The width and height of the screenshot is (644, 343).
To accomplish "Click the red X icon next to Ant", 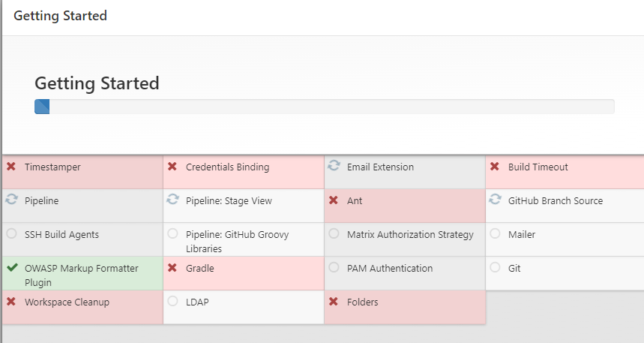I will 334,200.
